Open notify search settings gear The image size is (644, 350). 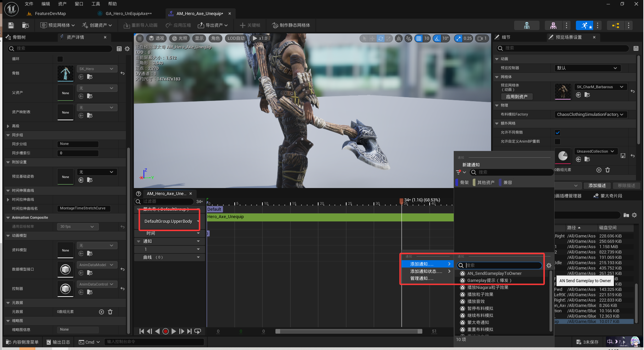[x=549, y=266]
